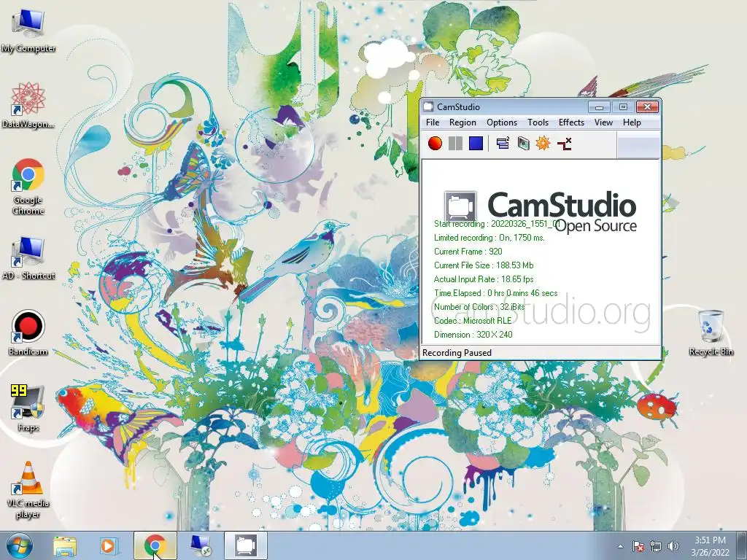Minimize the CamStudio window
The height and width of the screenshot is (560, 747).
click(600, 107)
